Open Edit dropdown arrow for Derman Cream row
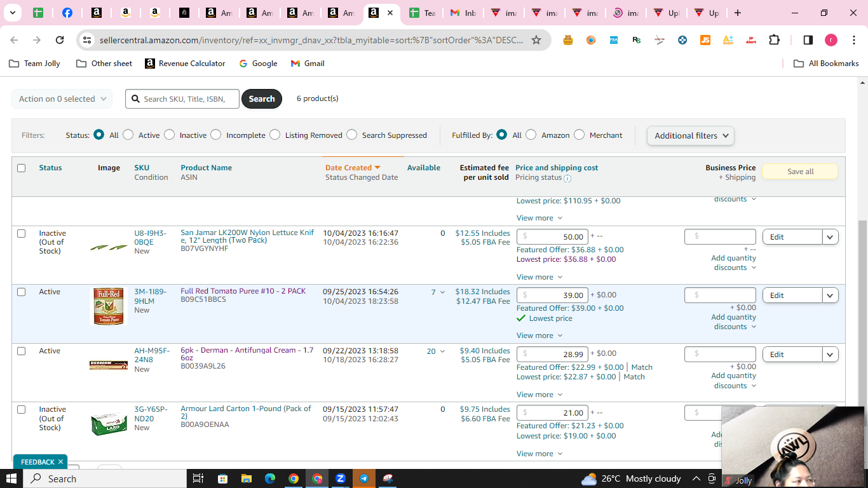The width and height of the screenshot is (868, 488). [x=830, y=355]
